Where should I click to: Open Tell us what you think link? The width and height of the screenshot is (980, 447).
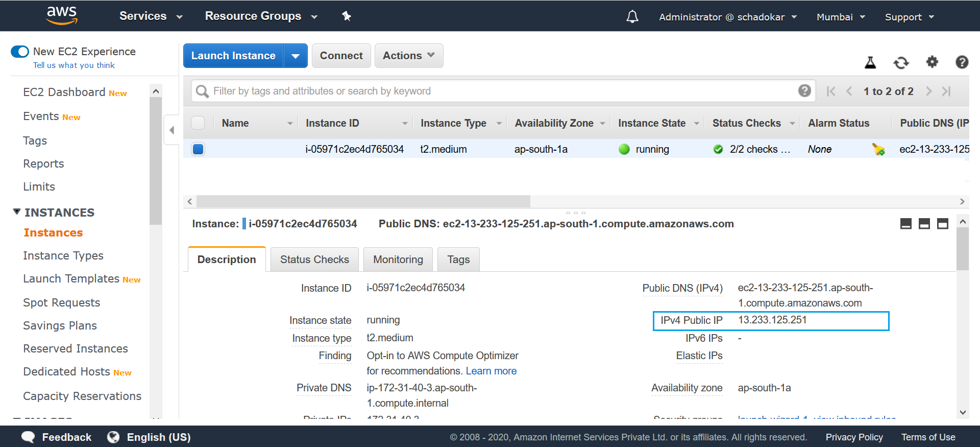pos(74,65)
